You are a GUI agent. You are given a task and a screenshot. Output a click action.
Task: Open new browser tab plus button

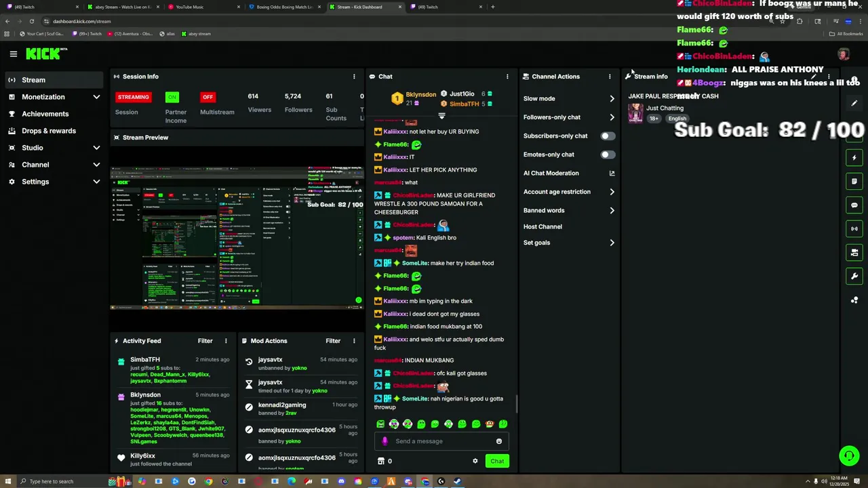point(493,7)
